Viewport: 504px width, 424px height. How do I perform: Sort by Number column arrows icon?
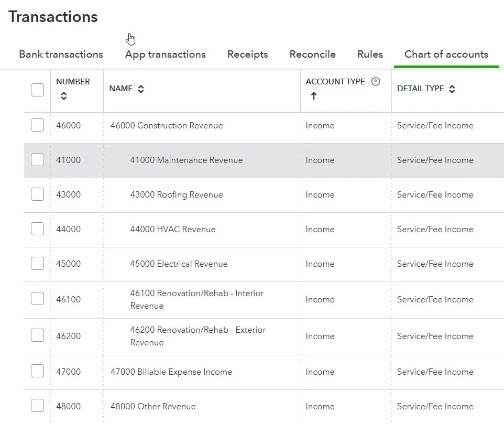64,96
